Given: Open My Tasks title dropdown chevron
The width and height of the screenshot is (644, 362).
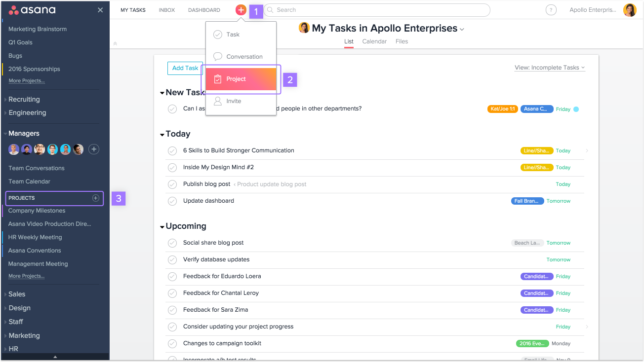Looking at the screenshot, I should [x=462, y=30].
